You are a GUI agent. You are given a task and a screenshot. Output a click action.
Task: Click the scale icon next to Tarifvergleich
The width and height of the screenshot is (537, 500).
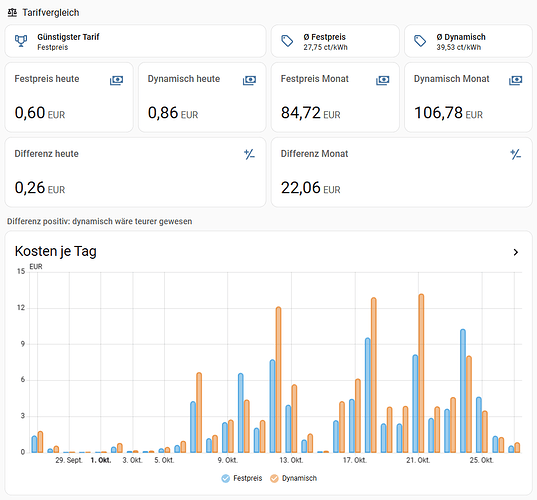coord(12,13)
